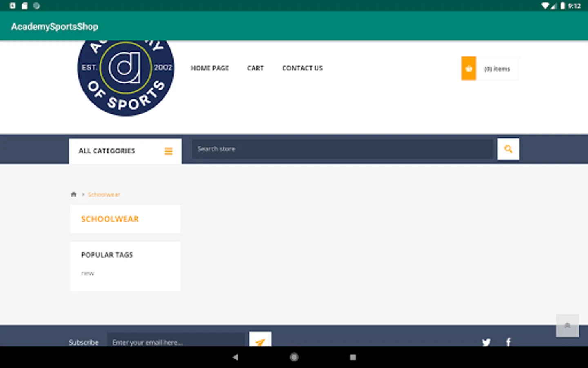Viewport: 588px width, 368px height.
Task: Open the Home Page menu link
Action: point(209,68)
